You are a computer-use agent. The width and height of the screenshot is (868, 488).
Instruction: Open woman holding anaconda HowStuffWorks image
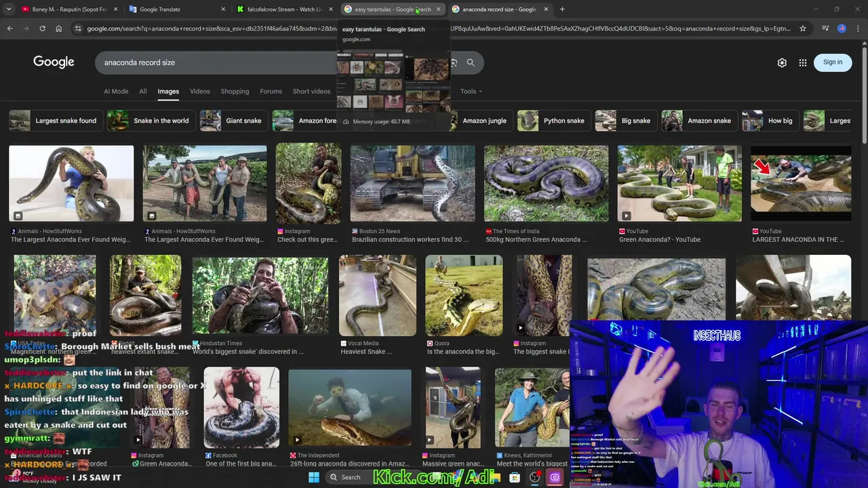(x=71, y=183)
